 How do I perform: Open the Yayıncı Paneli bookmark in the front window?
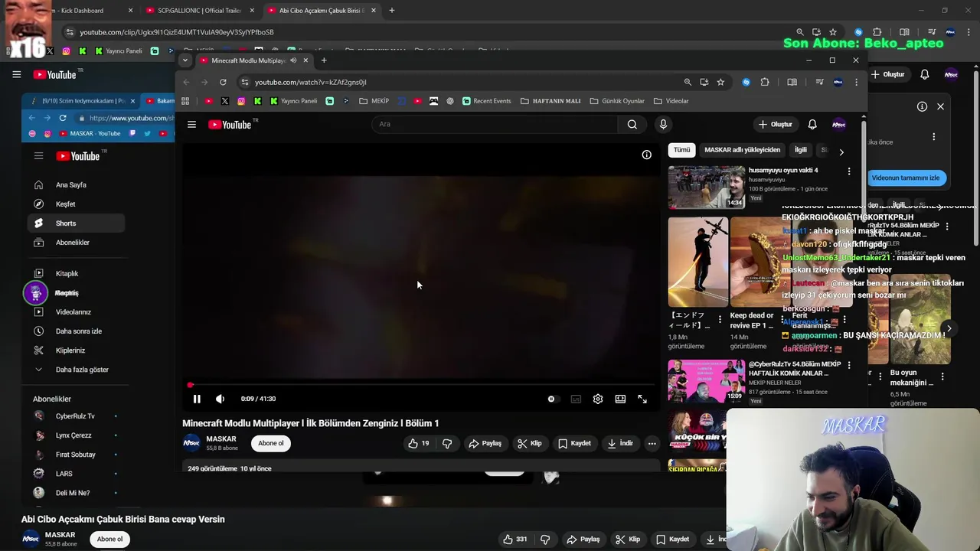(x=292, y=101)
